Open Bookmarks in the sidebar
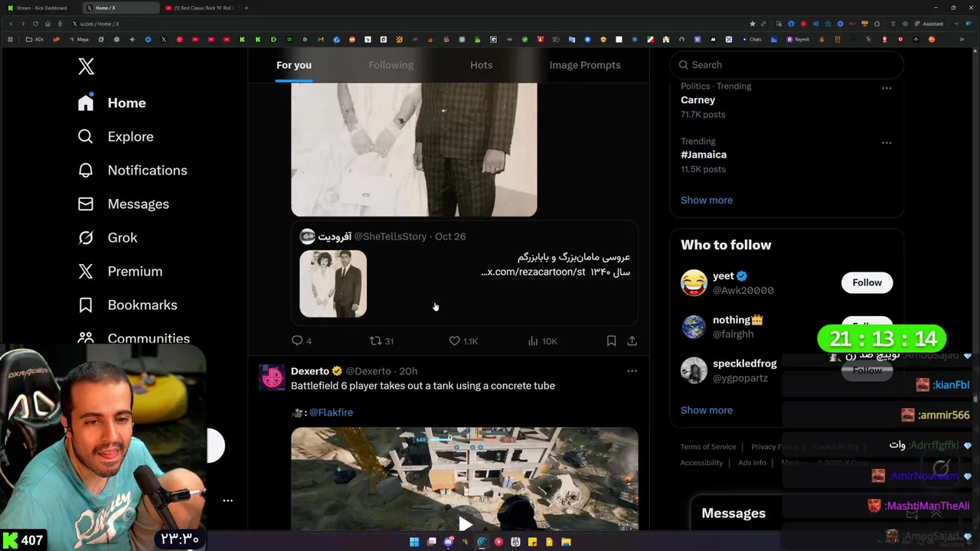The image size is (980, 551). (x=127, y=305)
